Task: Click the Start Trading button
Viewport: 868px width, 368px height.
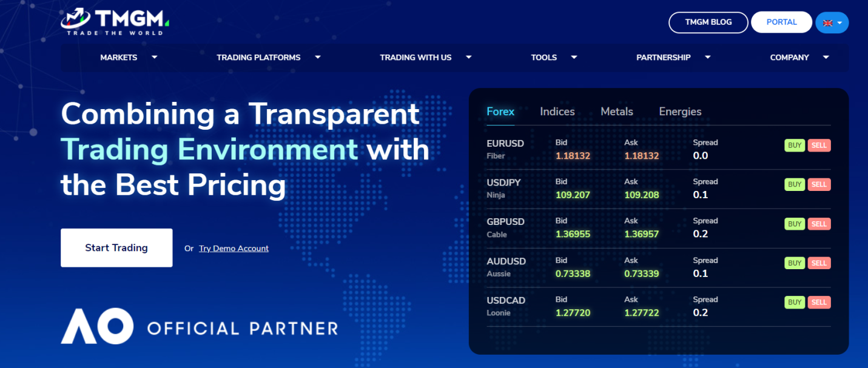Action: [x=116, y=248]
